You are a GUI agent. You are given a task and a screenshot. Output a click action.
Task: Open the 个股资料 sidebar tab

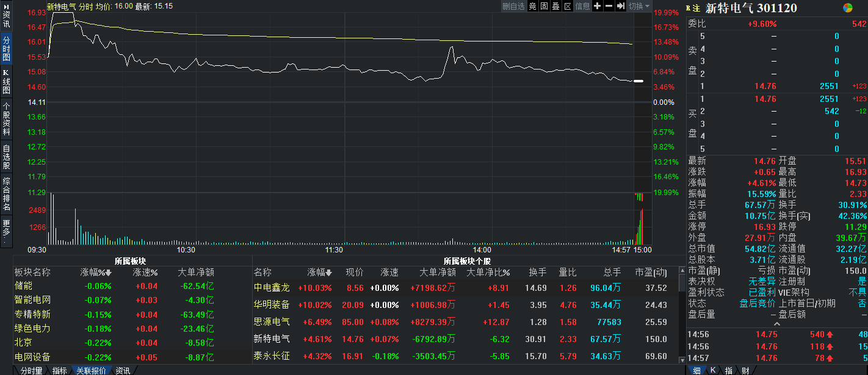pos(6,119)
